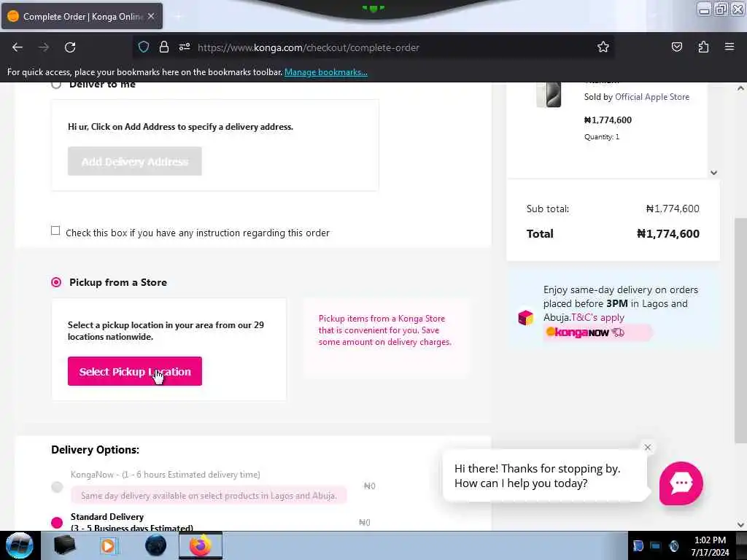Image resolution: width=747 pixels, height=560 pixels.
Task: Select Pickup from a Store radio button
Action: click(56, 282)
